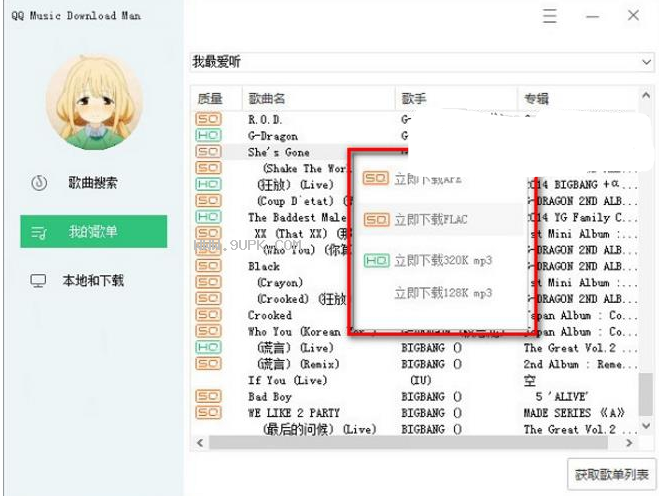Open the hamburger menu in title bar
The height and width of the screenshot is (496, 659).
(550, 16)
